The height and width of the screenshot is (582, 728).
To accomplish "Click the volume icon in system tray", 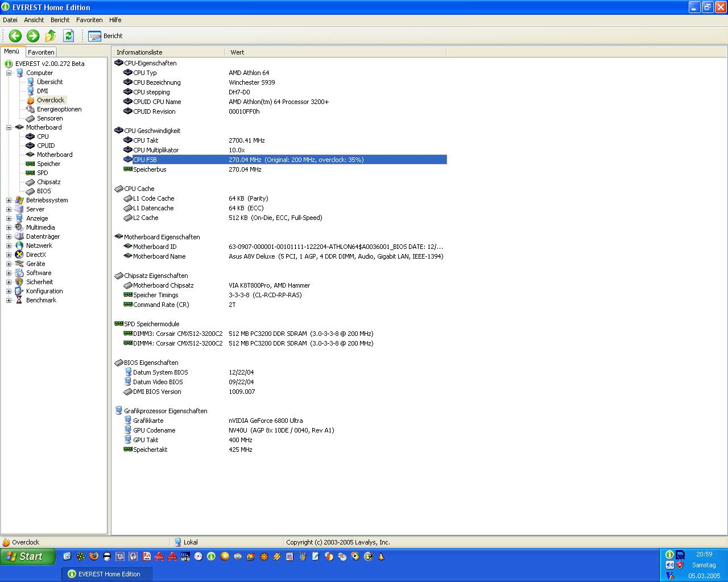I will pos(669,565).
